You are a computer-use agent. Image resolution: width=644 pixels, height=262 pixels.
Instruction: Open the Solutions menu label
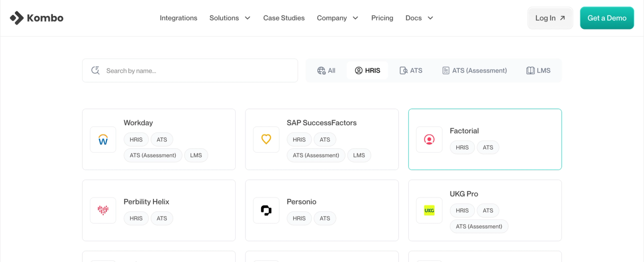point(224,18)
